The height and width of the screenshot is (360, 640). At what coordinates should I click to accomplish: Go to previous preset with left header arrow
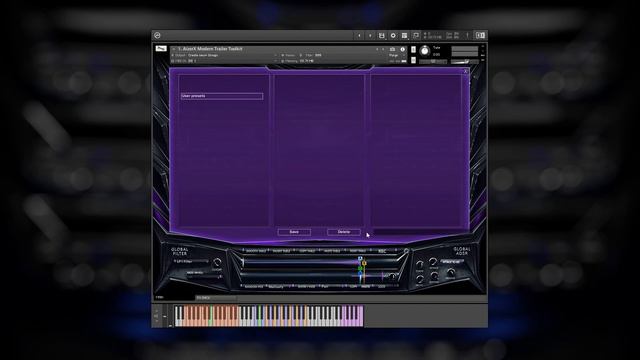[359, 36]
